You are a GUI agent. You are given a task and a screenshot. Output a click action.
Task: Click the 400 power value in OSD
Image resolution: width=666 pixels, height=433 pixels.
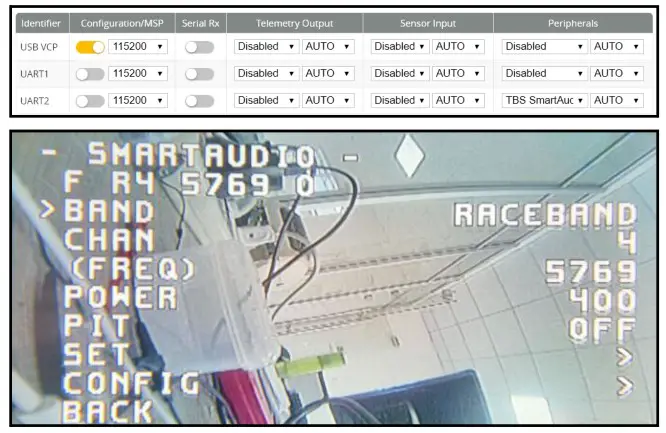coord(603,300)
